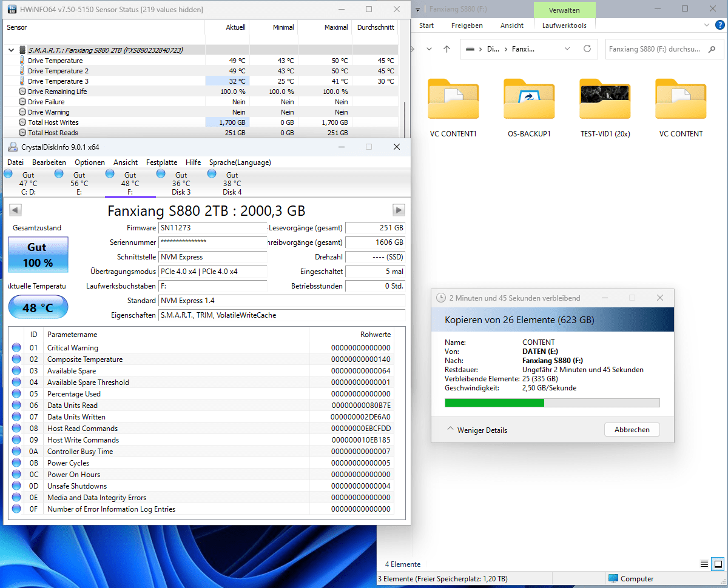Click the Schnittstelle field showing NVM Express

pos(212,257)
